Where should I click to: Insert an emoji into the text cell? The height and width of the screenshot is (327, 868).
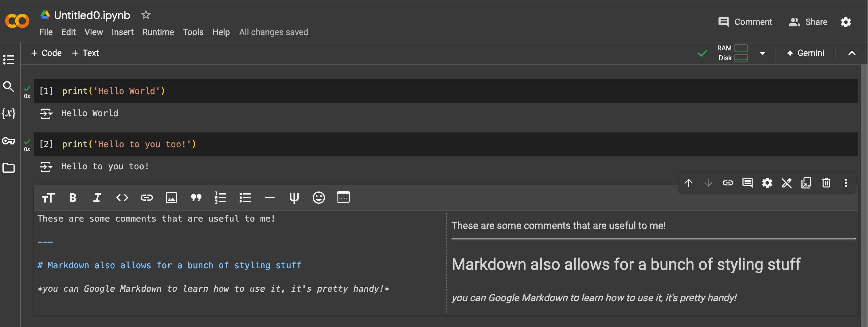(x=319, y=198)
